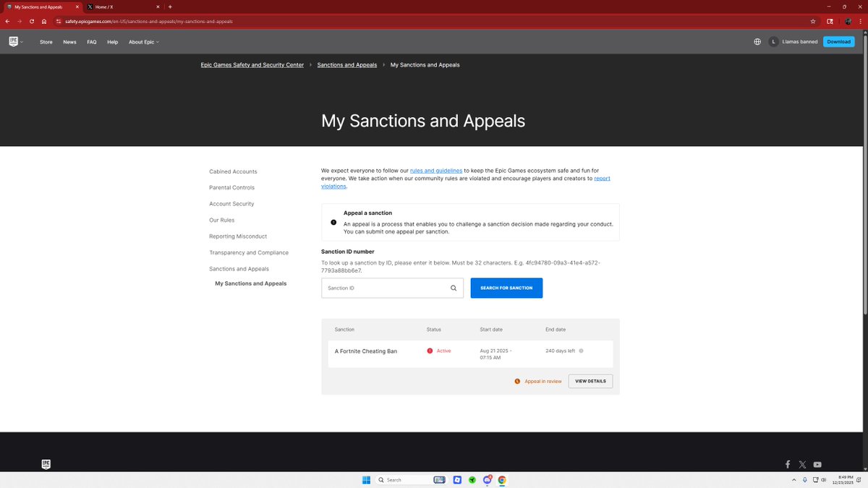Open the browser three-dot menu
Viewport: 868px width, 488px height.
(861, 21)
